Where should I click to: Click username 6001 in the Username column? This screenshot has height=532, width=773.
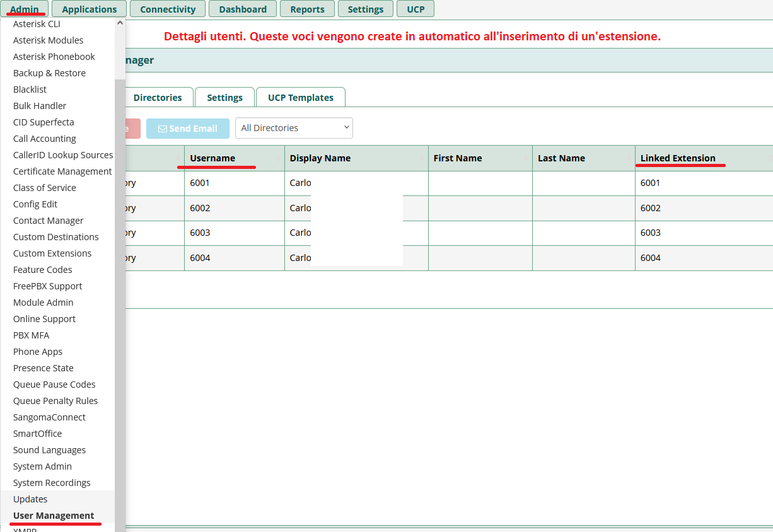[x=200, y=183]
